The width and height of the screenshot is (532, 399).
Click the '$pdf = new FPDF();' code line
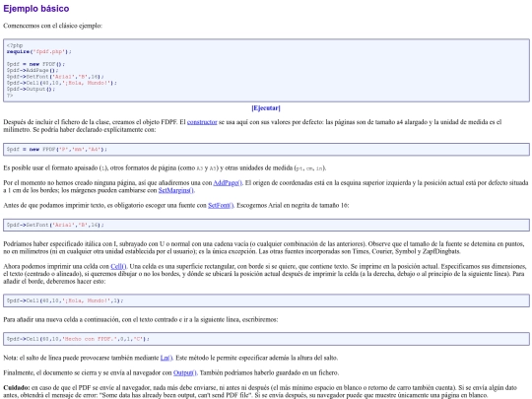[35, 64]
